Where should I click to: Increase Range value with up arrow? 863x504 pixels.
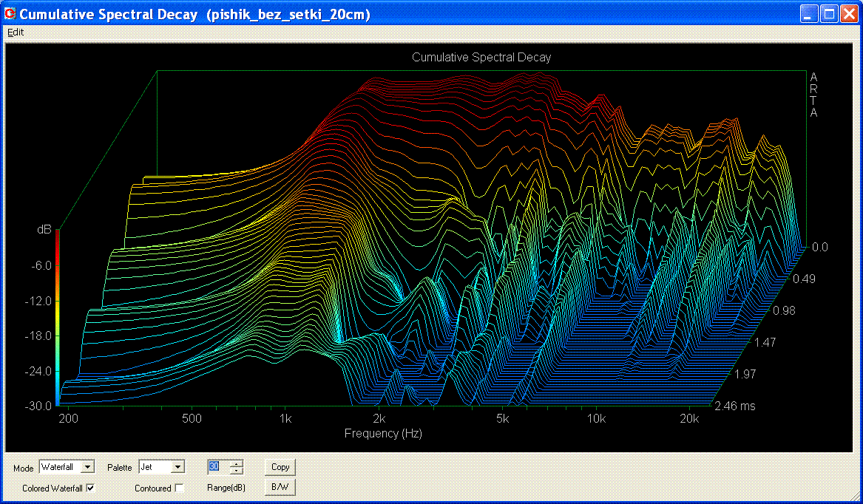(x=236, y=463)
